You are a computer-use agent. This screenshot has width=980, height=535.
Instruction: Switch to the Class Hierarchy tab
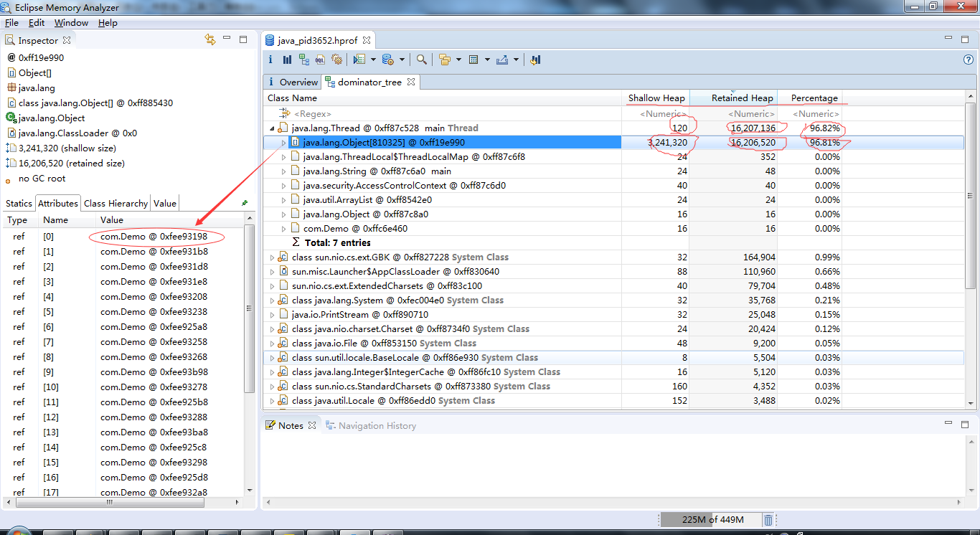pos(116,203)
